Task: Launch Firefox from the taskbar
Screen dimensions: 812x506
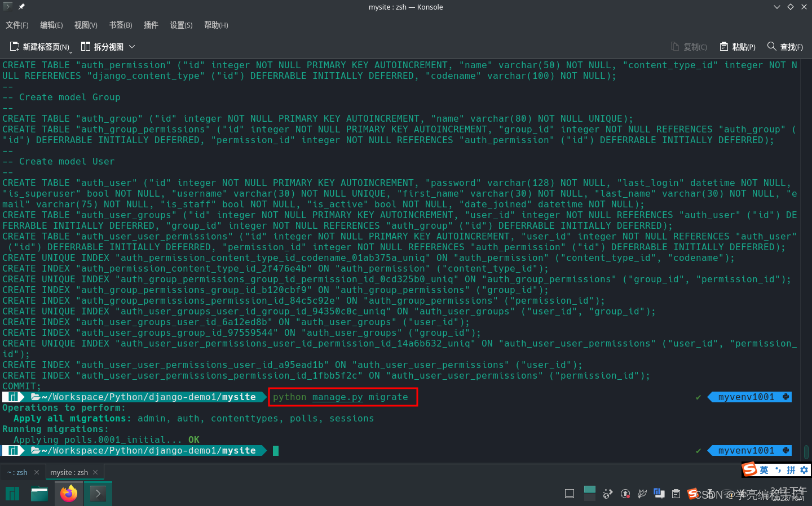Action: tap(69, 494)
